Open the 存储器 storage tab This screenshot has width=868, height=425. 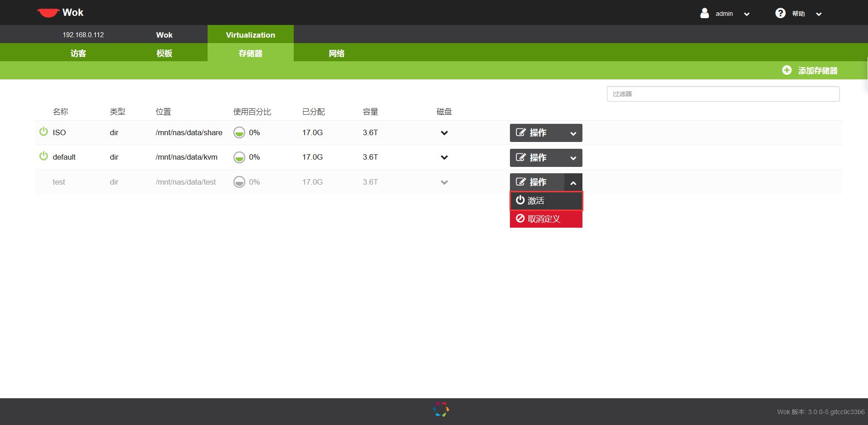251,53
